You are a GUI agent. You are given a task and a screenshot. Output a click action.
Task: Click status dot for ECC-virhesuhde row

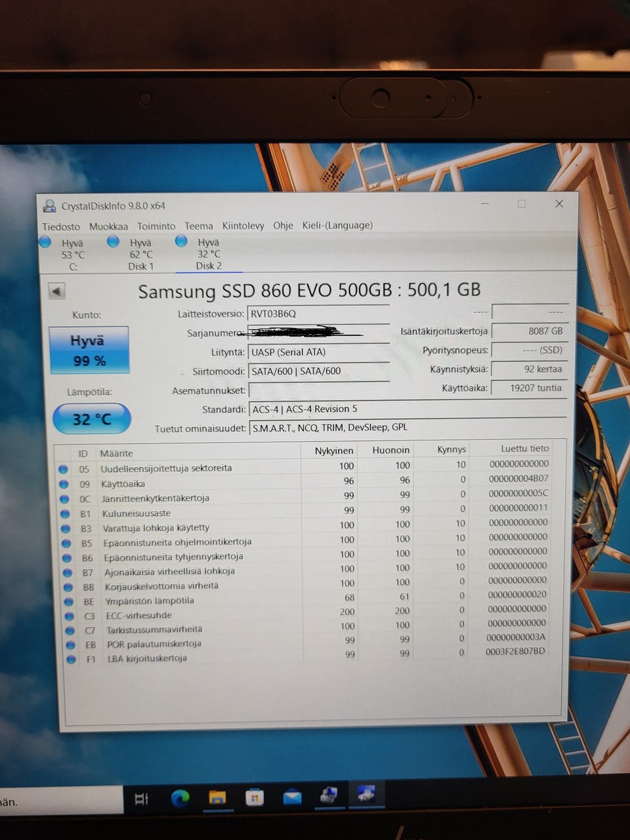click(x=70, y=616)
